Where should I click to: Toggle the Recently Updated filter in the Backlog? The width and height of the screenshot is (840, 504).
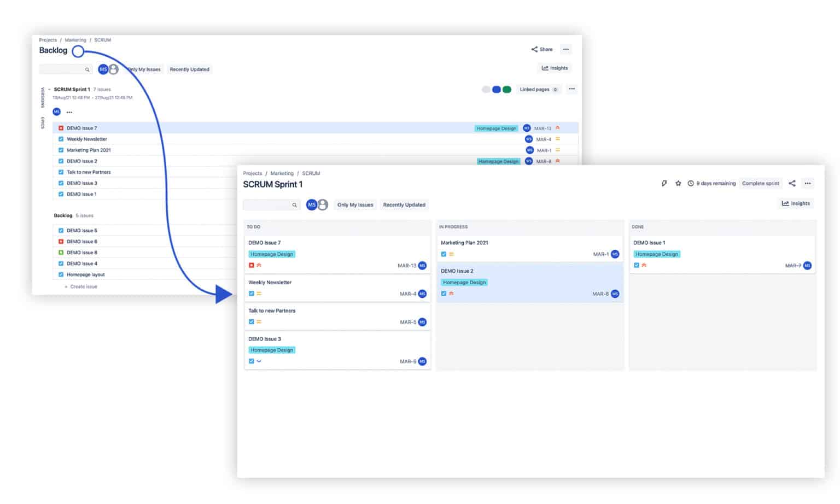click(x=189, y=69)
